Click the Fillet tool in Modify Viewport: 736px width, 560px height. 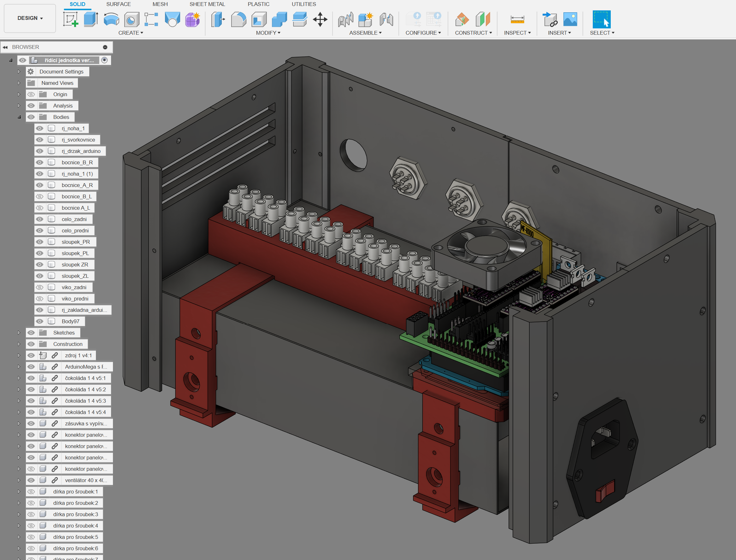point(238,19)
